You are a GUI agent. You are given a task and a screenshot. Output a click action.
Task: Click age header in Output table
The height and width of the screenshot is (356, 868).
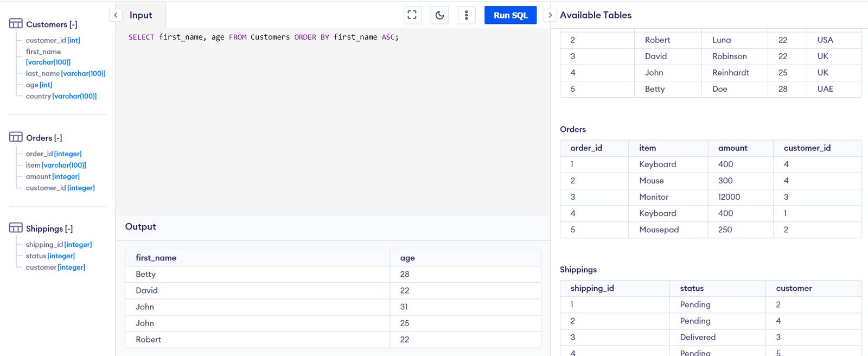coord(407,258)
